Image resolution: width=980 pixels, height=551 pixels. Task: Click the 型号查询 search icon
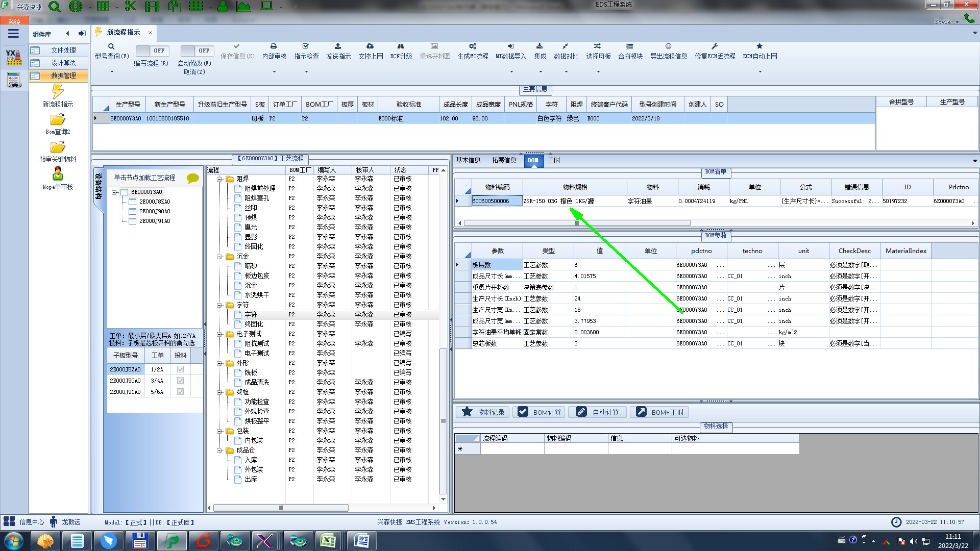[111, 46]
